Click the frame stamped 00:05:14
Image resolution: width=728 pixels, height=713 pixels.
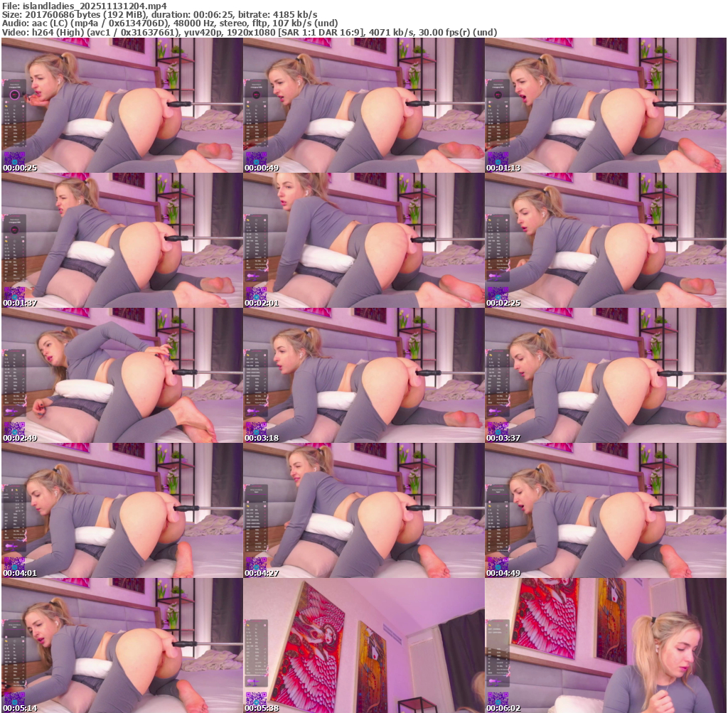coord(122,645)
